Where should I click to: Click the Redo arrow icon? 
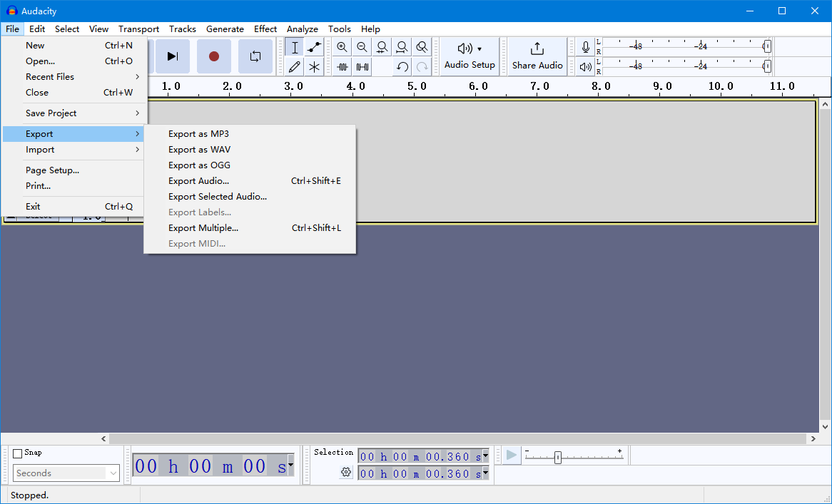click(x=422, y=67)
